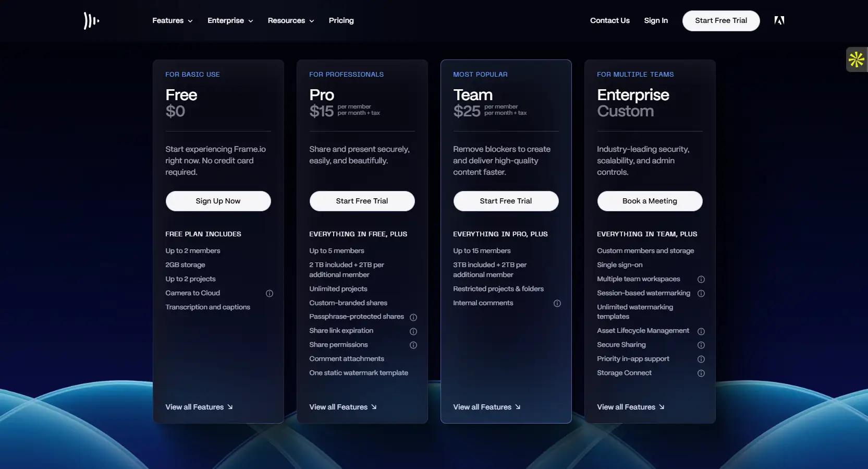Click info icon beside Camera to Cloud

[x=270, y=294]
